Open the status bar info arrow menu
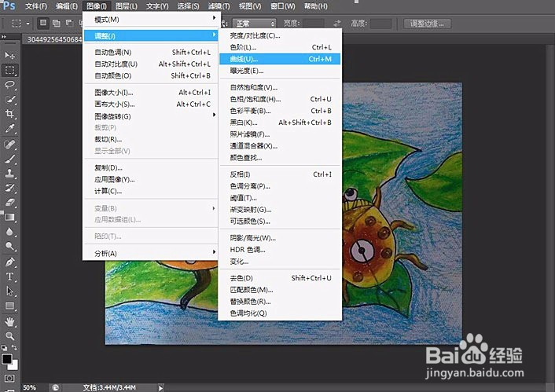The width and height of the screenshot is (555, 392). (x=160, y=388)
